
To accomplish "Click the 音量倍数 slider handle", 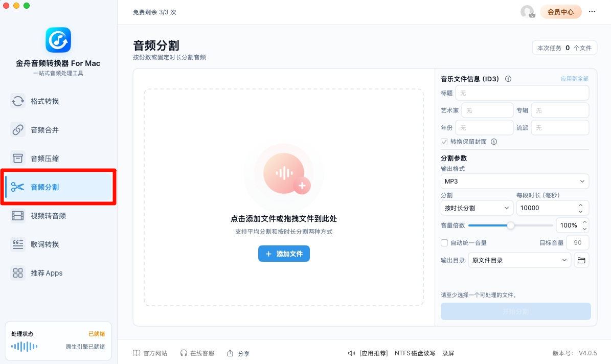I will click(510, 225).
